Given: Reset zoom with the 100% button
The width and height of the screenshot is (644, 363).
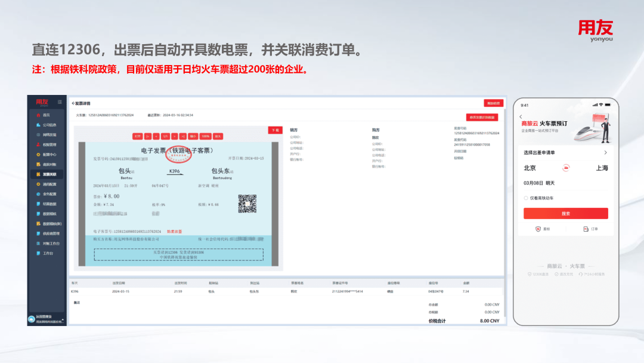Looking at the screenshot, I should coord(205,136).
